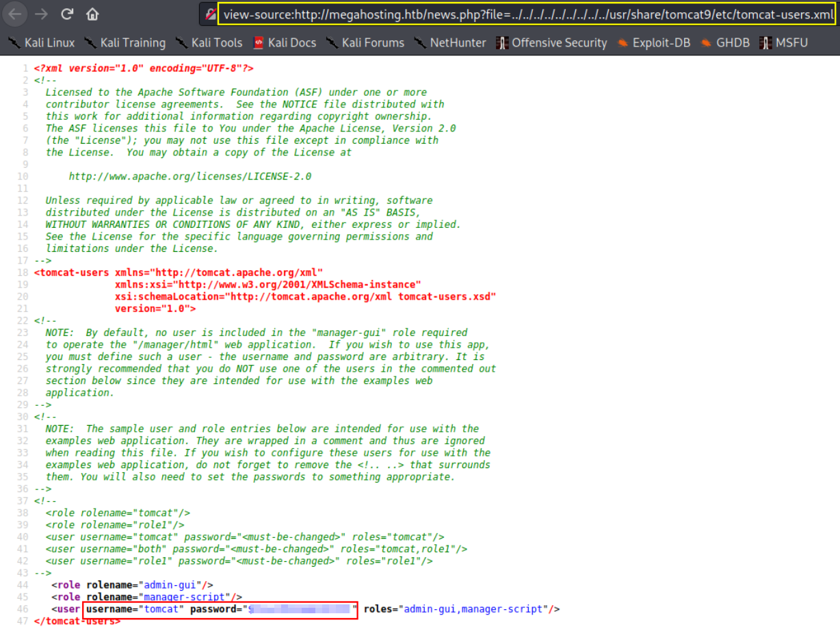Open the Kali Docs bookmark
Image resolution: width=840 pixels, height=629 pixels.
tap(285, 42)
